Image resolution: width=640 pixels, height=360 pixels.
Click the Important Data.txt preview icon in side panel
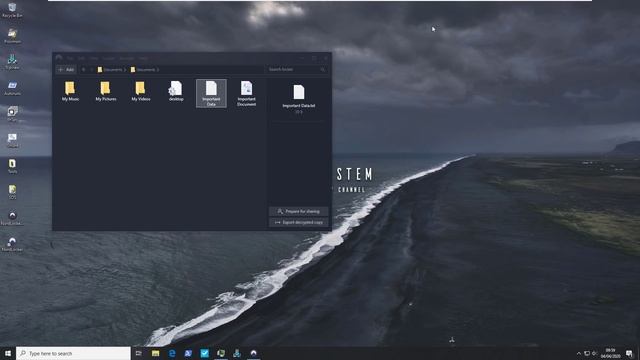coord(299,92)
